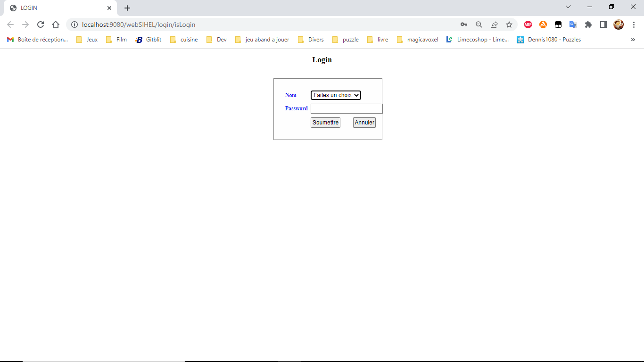The image size is (644, 362).
Task: Open the Nom 'Faites un choix' dropdown
Action: click(x=336, y=95)
